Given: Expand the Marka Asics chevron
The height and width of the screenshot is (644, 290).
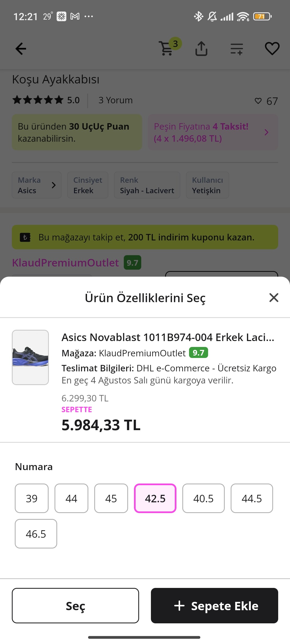Looking at the screenshot, I should tap(54, 185).
